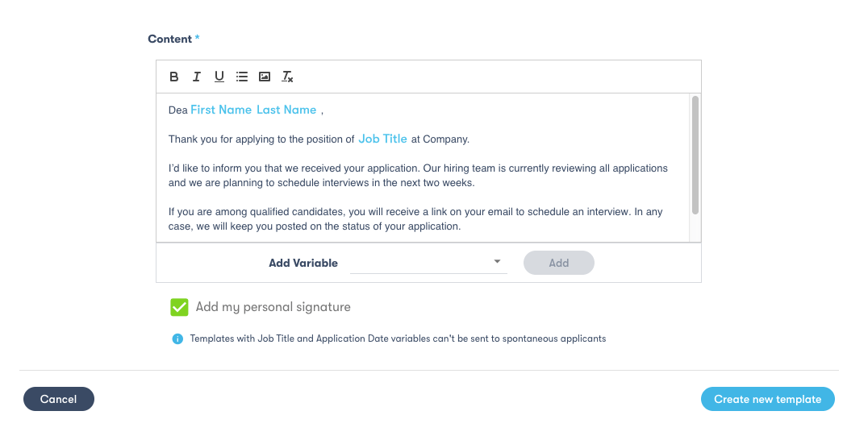Apply italic formatting with the I icon
The image size is (868, 436).
(197, 77)
